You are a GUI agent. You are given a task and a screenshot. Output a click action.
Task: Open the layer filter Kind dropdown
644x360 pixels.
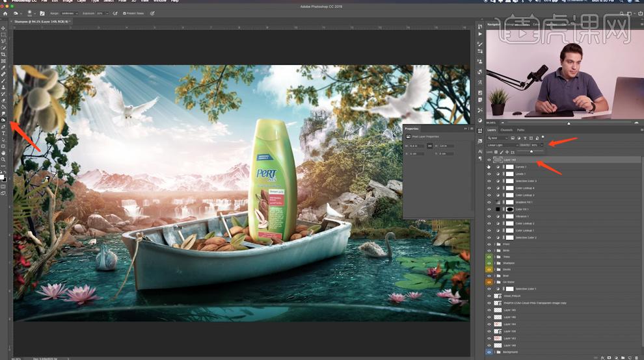coord(498,138)
